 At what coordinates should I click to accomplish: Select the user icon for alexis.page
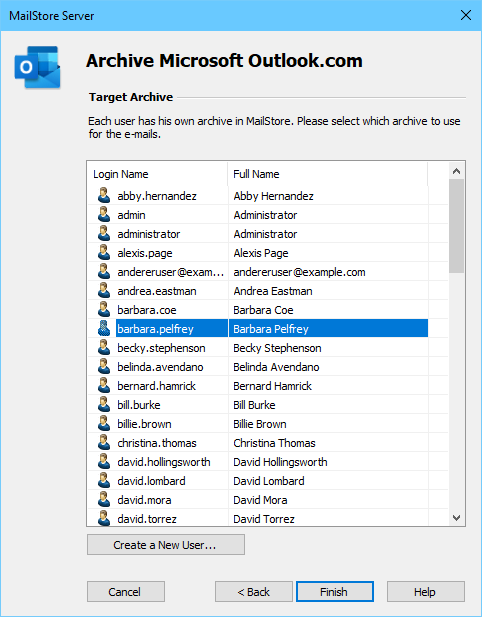coord(104,252)
